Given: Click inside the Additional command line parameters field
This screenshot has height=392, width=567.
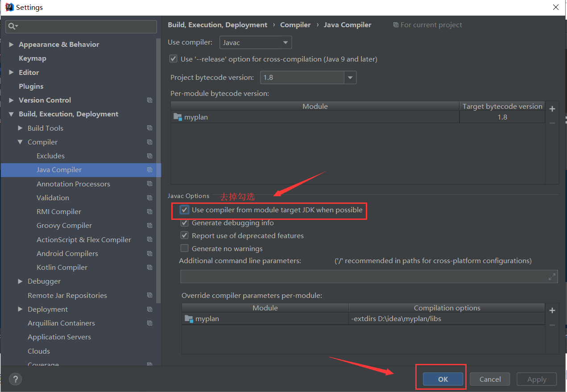Looking at the screenshot, I should (357, 276).
